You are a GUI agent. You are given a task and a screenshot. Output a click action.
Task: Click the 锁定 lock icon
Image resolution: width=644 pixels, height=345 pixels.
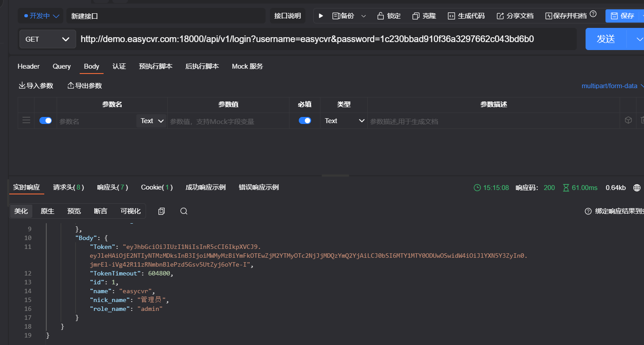click(x=380, y=16)
